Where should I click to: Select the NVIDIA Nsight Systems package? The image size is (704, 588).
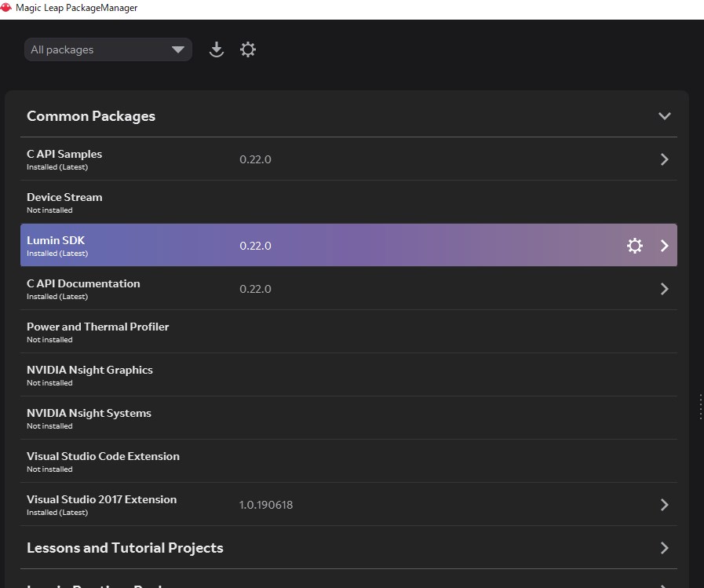coord(89,413)
